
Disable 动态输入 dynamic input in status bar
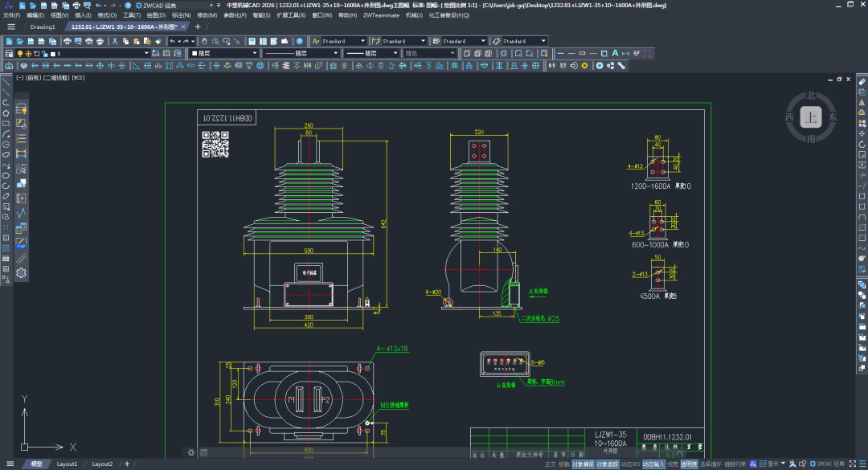click(653, 464)
